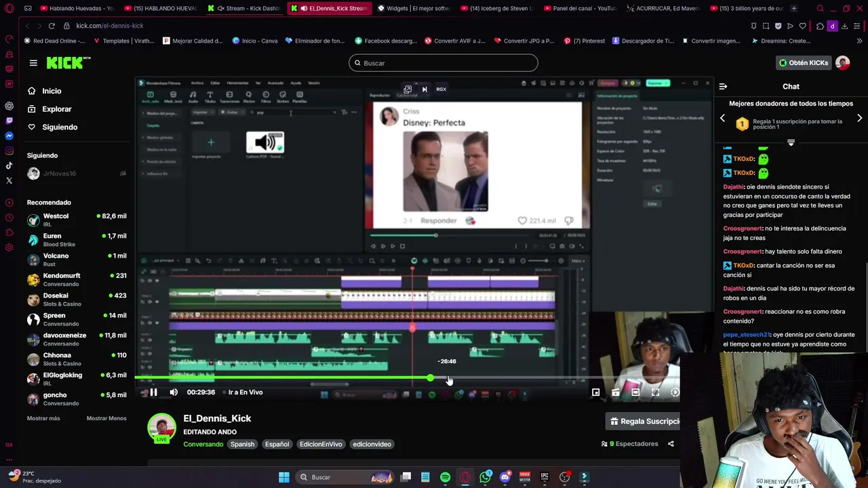The width and height of the screenshot is (868, 488).
Task: Open Conversando category link
Action: pyautogui.click(x=203, y=444)
